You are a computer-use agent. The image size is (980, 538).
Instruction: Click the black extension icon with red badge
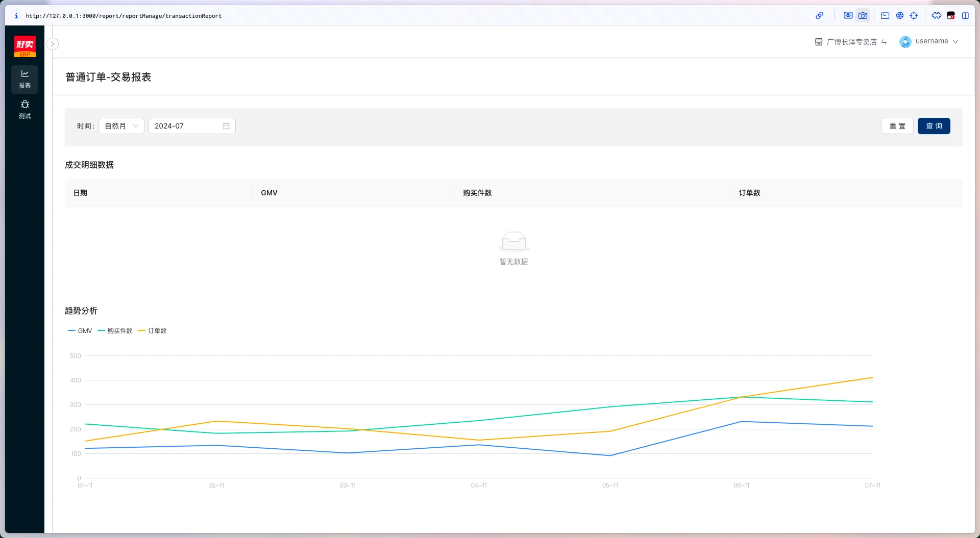[x=951, y=16]
